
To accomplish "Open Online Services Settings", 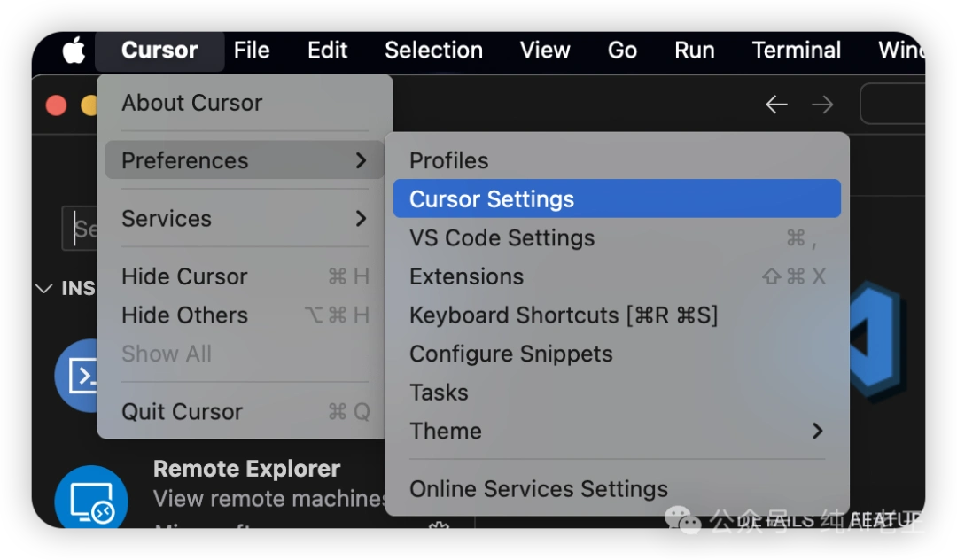I will 538,489.
